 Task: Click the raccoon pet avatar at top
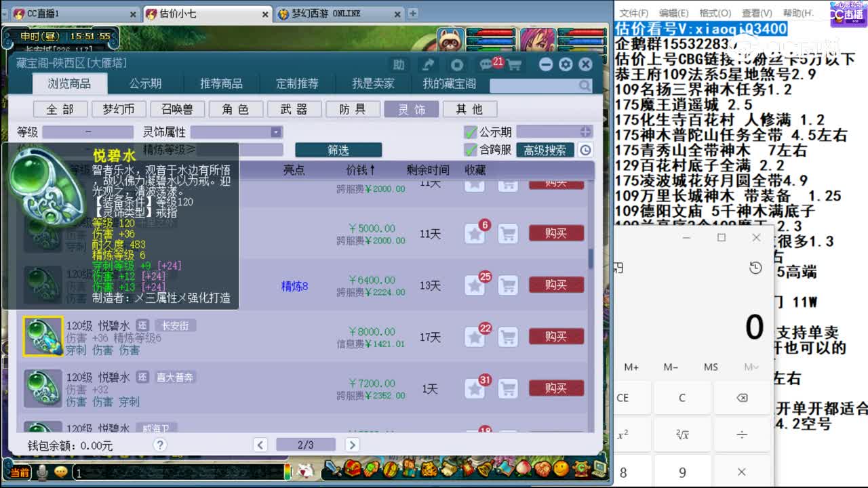[450, 41]
